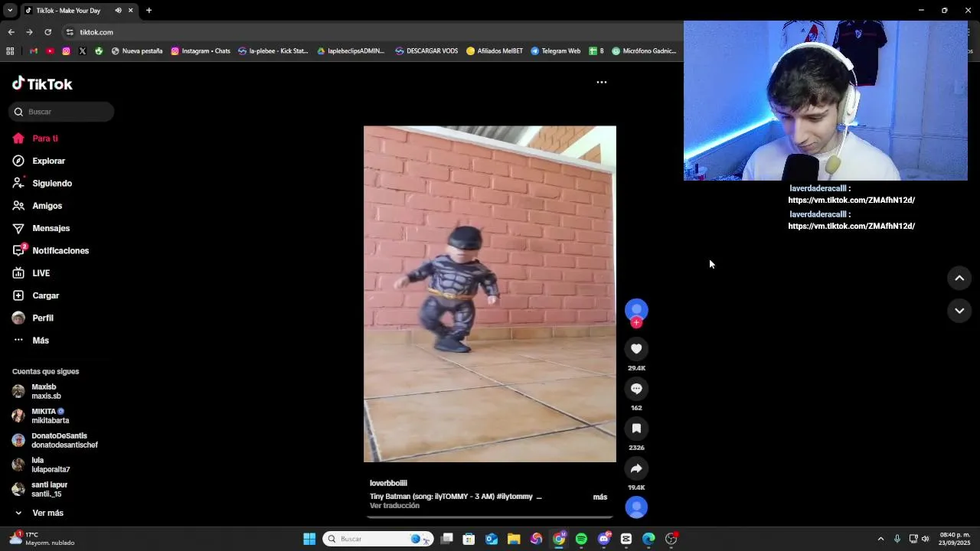Click Ver traducción under the caption
The image size is (980, 551).
point(394,506)
